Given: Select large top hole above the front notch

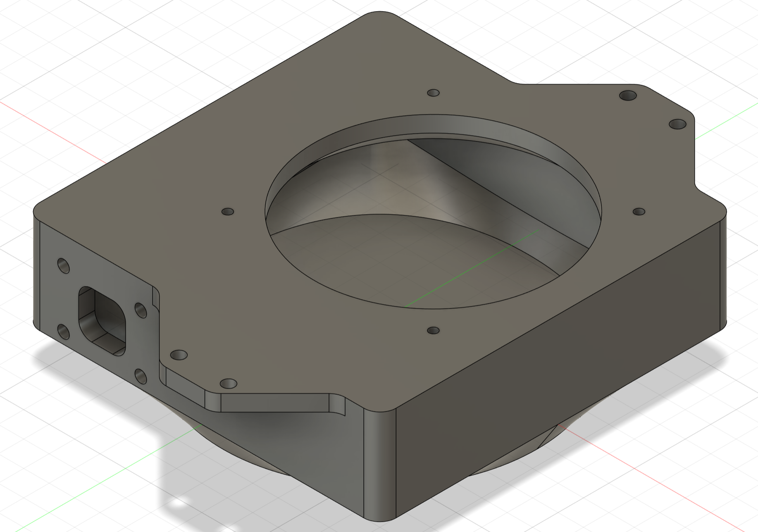Looking at the screenshot, I should [229, 384].
